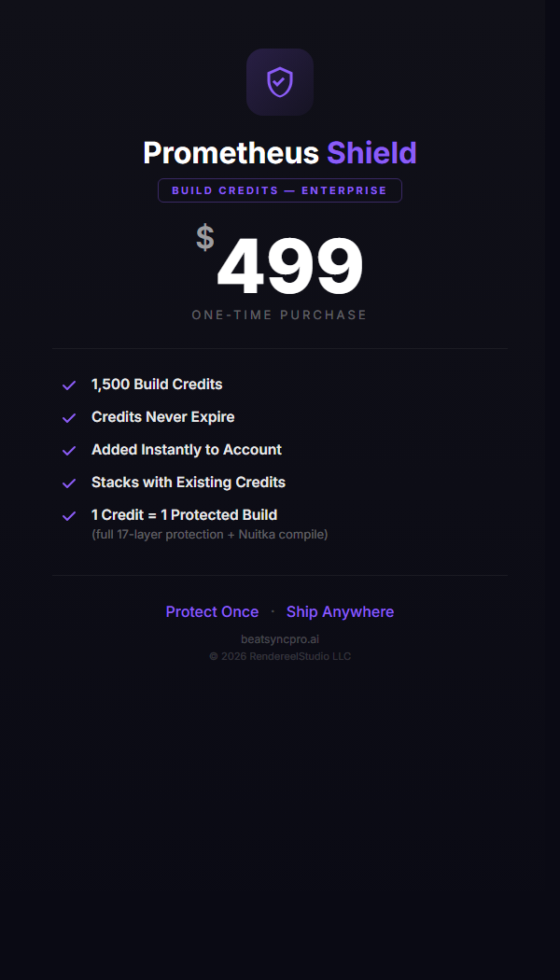This screenshot has height=980, width=560.
Task: Click the 2026 RendereelStudio LLC copyright
Action: (x=279, y=656)
